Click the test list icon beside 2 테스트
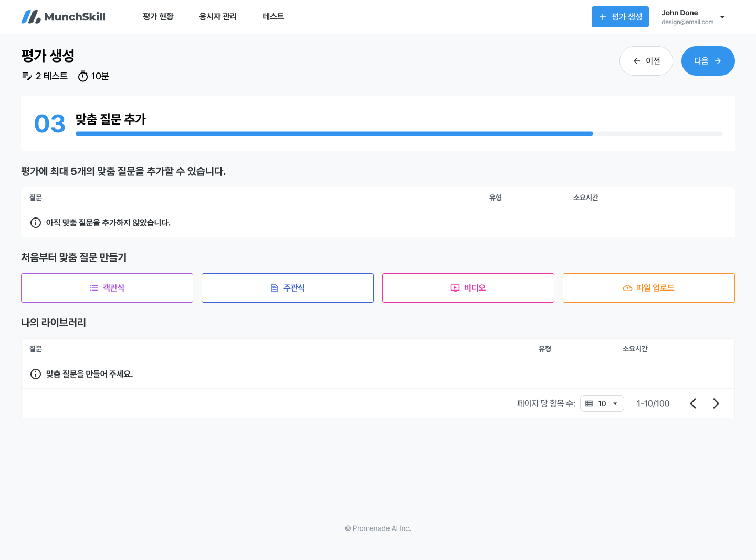The image size is (756, 560). tap(27, 76)
